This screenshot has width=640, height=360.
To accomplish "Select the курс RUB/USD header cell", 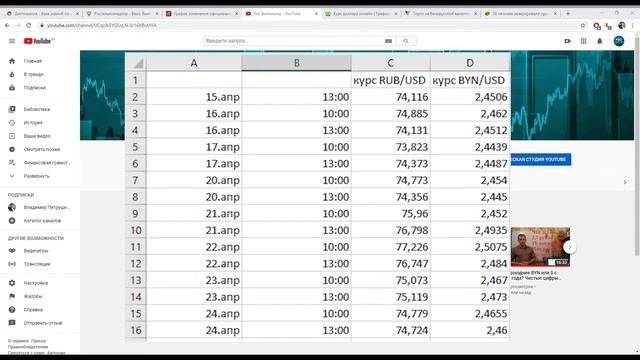I will [x=391, y=80].
